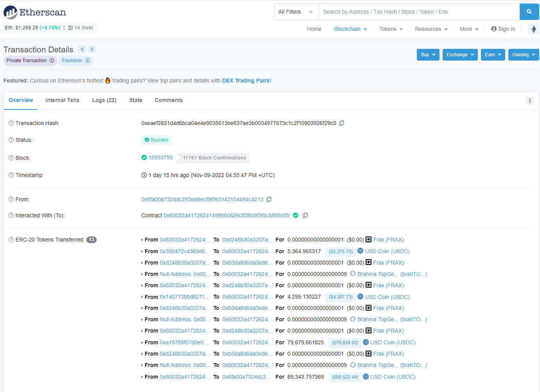Open contract address 0x60032a41 link

pos(226,215)
